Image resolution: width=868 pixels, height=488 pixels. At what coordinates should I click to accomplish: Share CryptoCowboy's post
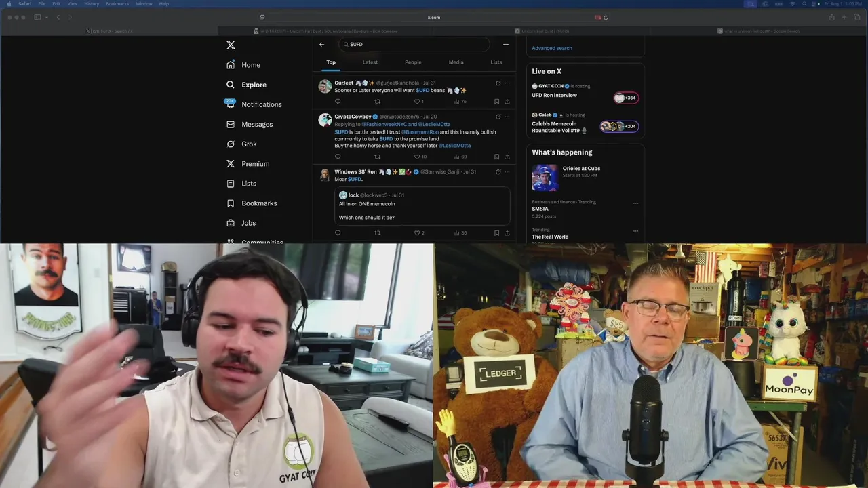click(507, 157)
